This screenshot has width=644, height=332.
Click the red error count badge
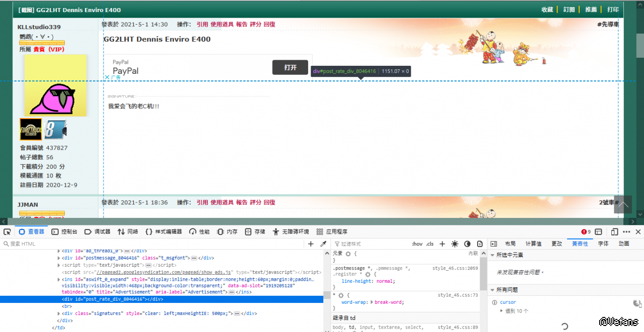coord(586,232)
